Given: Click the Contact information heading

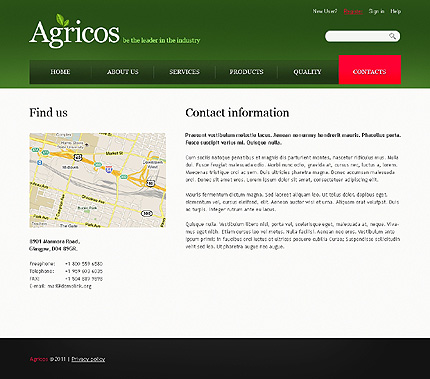Looking at the screenshot, I should click(237, 113).
